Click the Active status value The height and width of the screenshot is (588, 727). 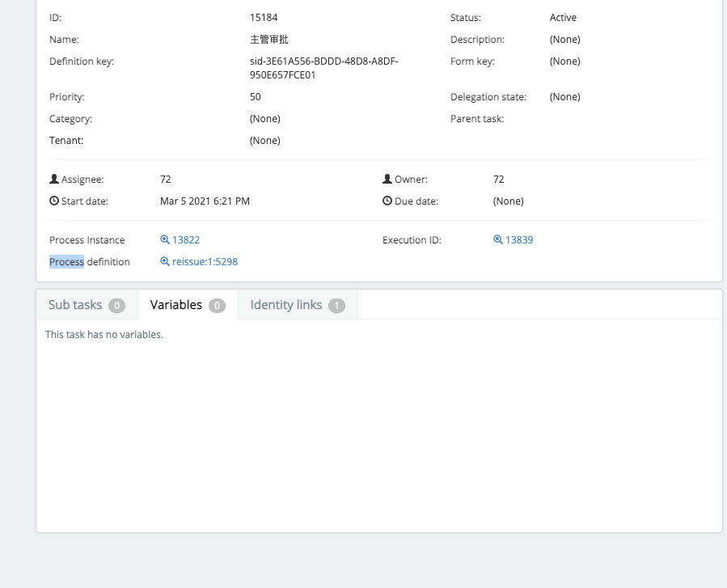[563, 17]
